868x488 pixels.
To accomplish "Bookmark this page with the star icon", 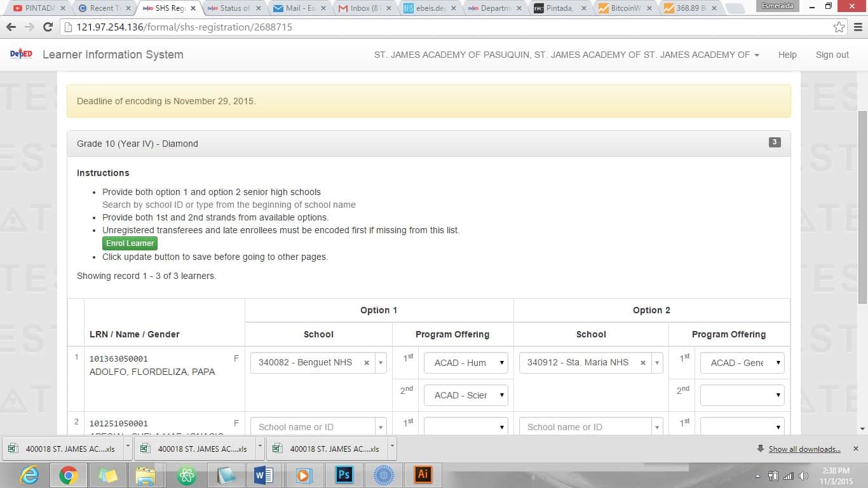I will [x=839, y=27].
